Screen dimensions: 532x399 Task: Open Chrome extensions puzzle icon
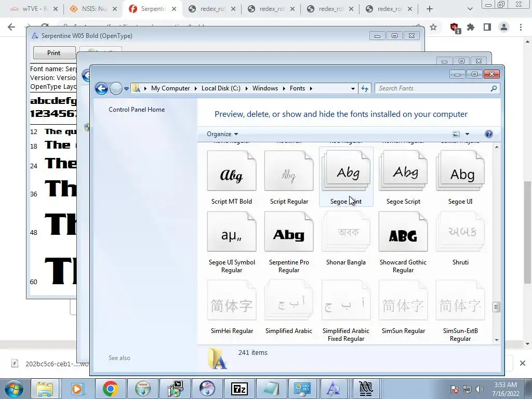click(471, 27)
